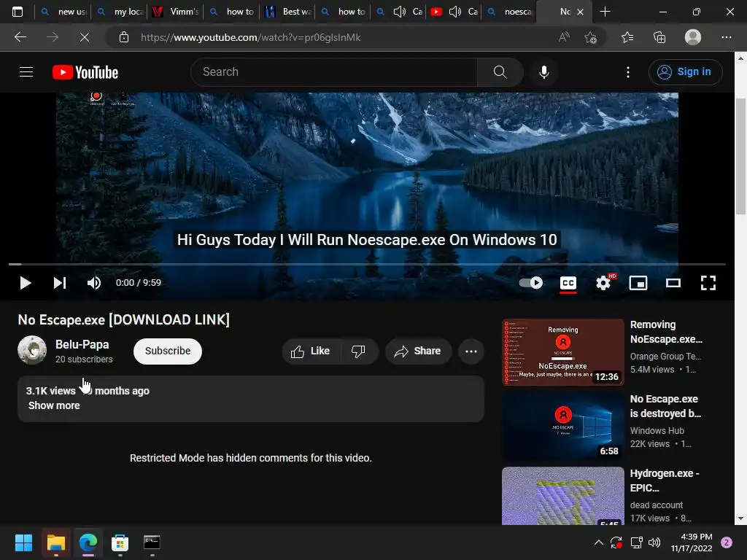Open the tab actions menu
Screen dimensions: 747x560
[x=18, y=12]
